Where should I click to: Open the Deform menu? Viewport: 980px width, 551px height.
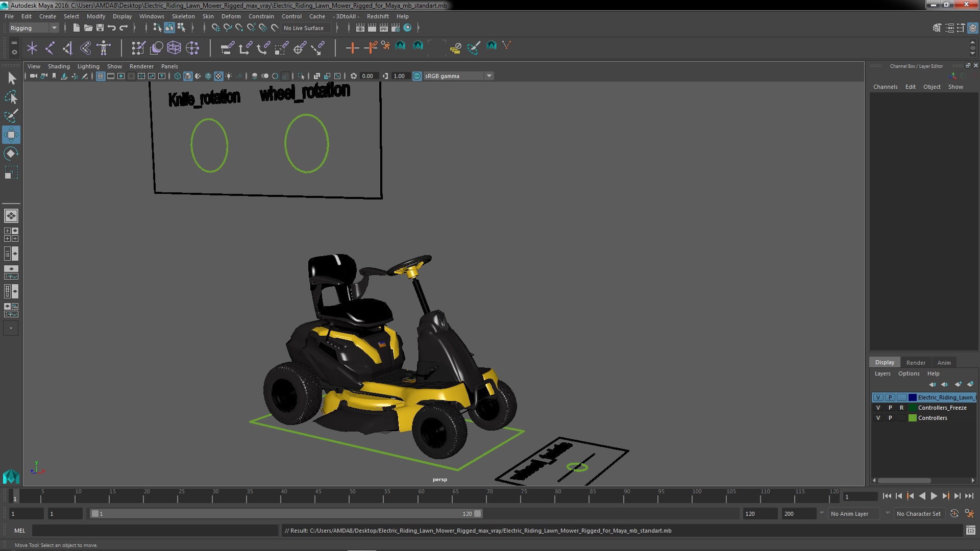[231, 16]
